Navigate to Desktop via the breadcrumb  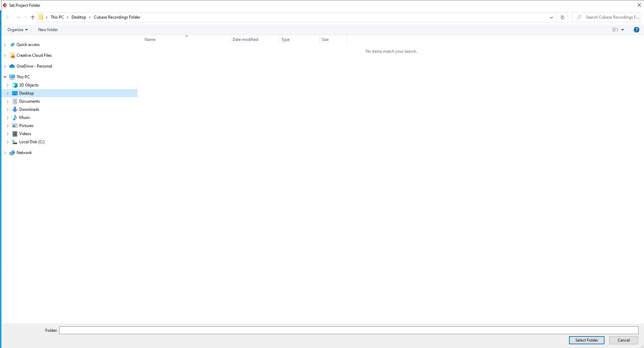(79, 17)
